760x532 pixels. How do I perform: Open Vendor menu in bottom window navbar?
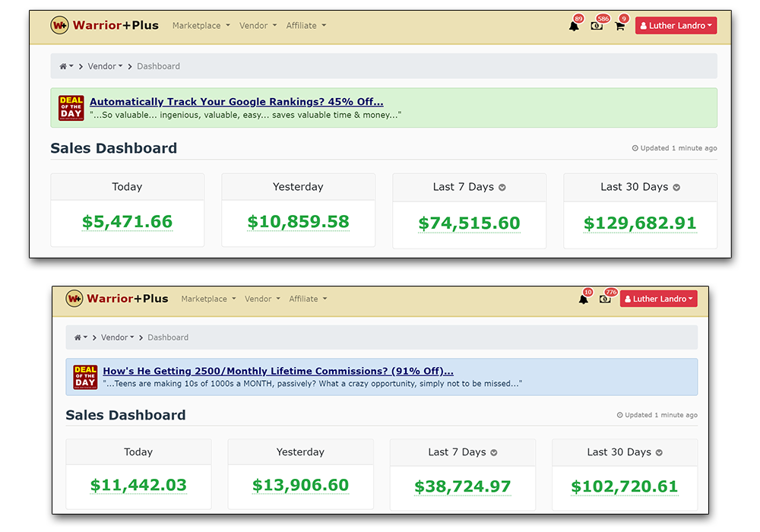pyautogui.click(x=262, y=299)
